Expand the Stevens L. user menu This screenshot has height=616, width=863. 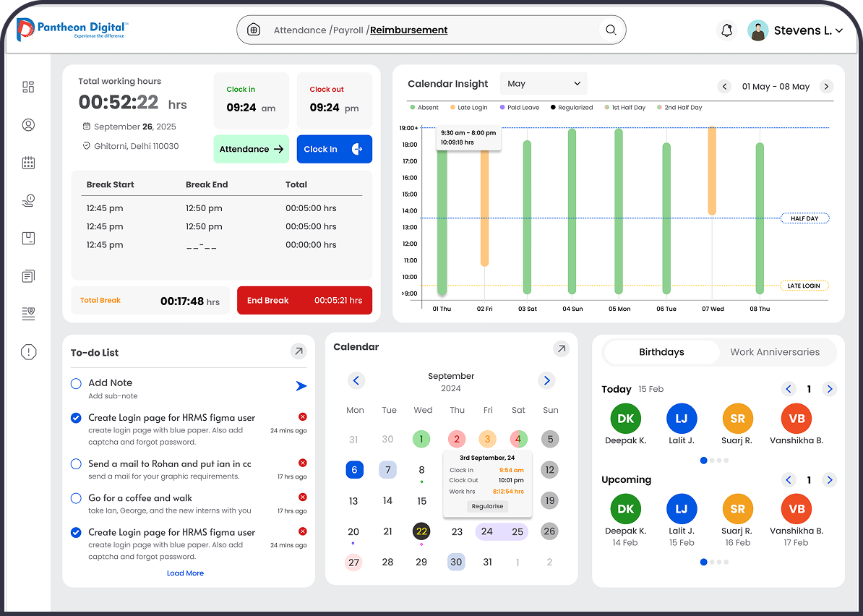(839, 30)
